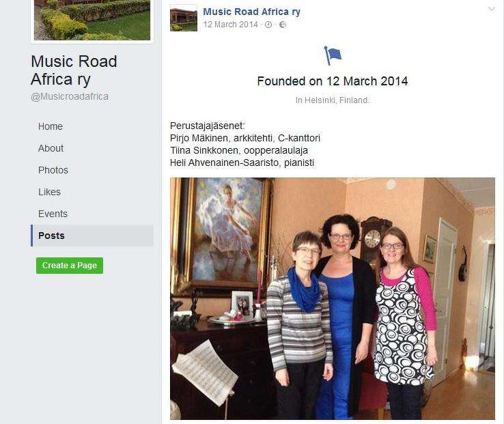Click the 12 March 2014 timestamp
This screenshot has width=504, height=424.
[x=230, y=25]
